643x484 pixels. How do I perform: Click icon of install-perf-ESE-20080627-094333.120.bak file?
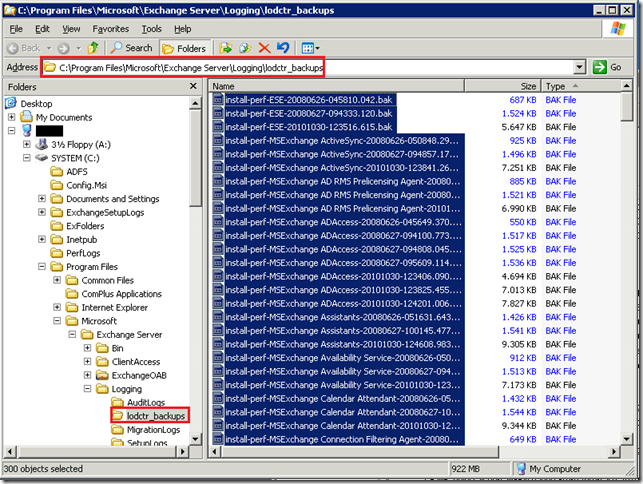(218, 113)
